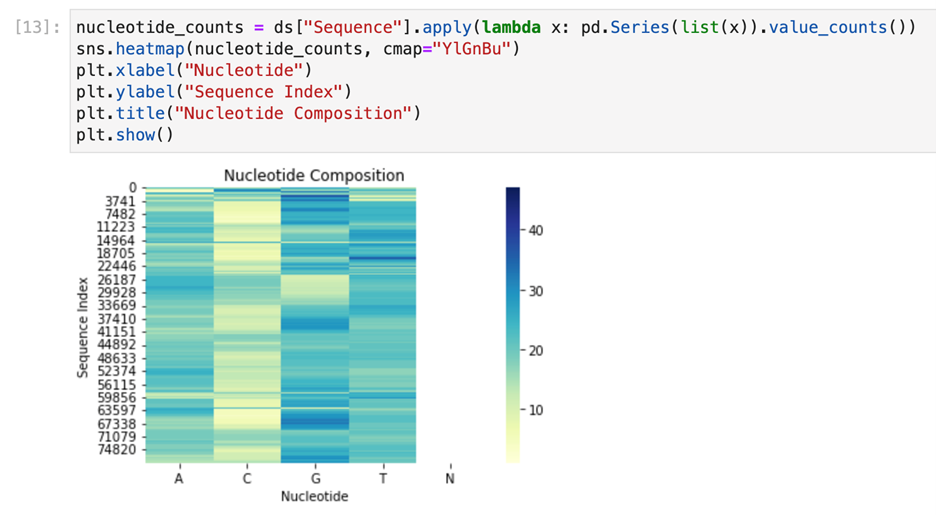Click the "Nucleotide" x-axis label below plot
Viewport: 936px width, 515px height.
pos(314,497)
